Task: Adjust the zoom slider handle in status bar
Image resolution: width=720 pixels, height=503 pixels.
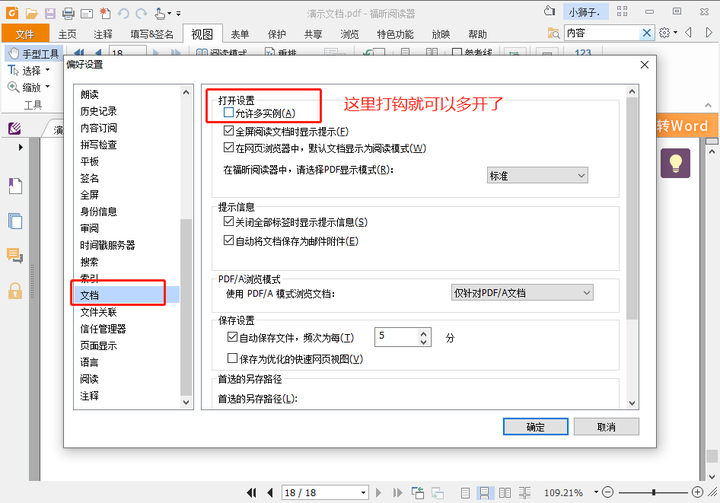Action: (653, 492)
